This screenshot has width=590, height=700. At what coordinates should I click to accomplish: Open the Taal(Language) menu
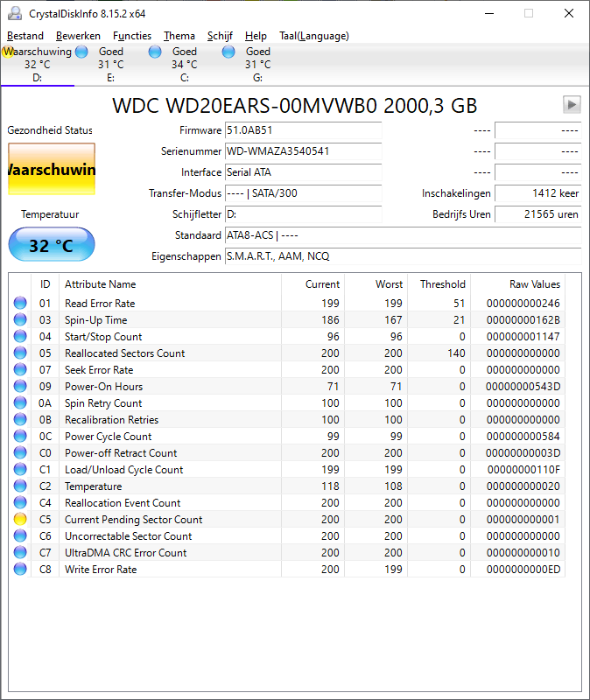(314, 36)
